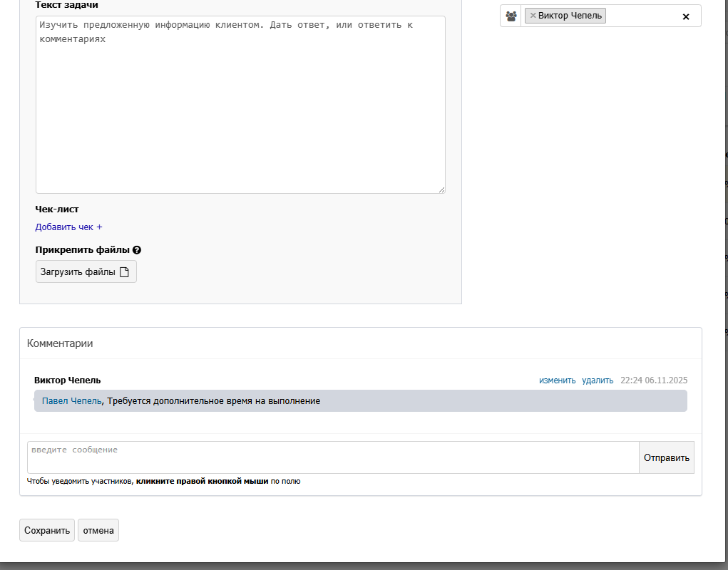Click the resize handle of the task text area

point(441,189)
